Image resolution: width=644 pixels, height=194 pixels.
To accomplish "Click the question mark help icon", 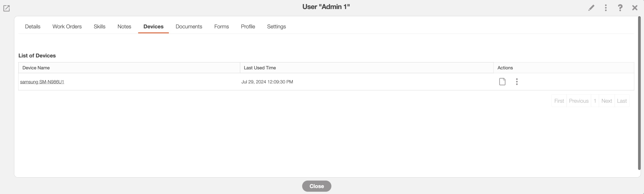I will 620,8.
